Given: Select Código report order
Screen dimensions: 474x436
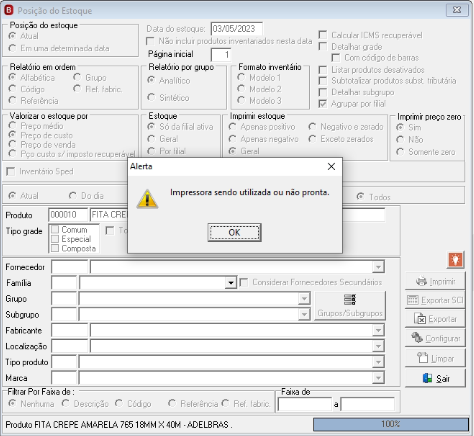Looking at the screenshot, I should point(13,89).
